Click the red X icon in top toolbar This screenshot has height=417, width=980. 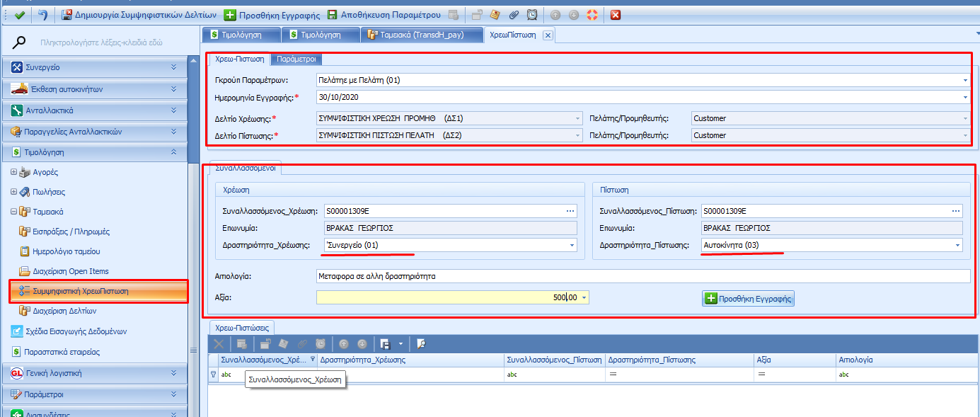[616, 15]
